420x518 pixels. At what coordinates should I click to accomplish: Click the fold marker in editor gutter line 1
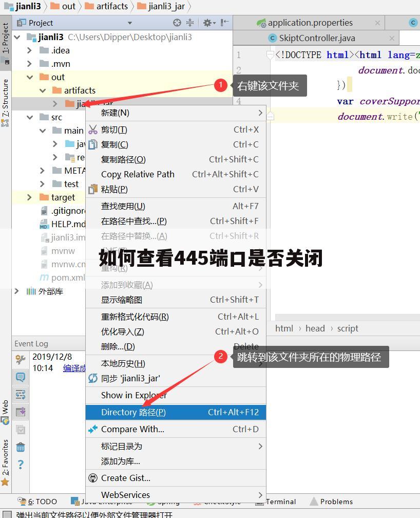pyautogui.click(x=270, y=55)
